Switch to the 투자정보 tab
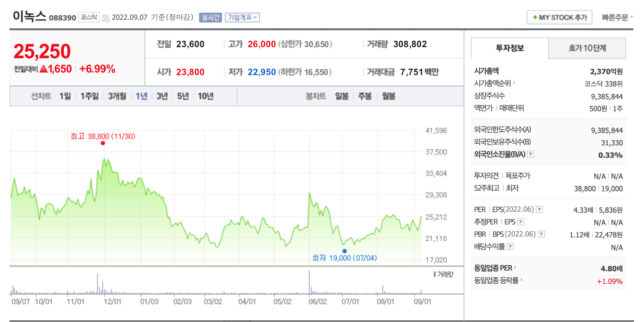This screenshot has width=644, height=322. click(x=509, y=48)
